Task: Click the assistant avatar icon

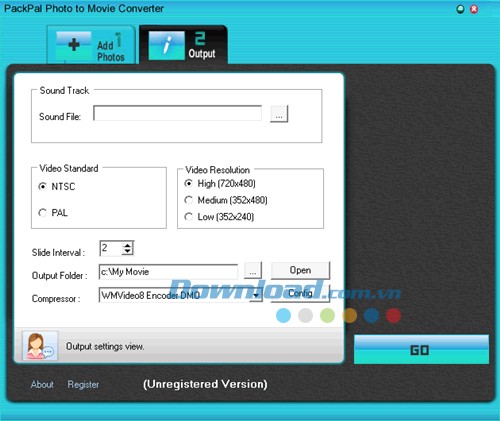Action: pyautogui.click(x=40, y=346)
